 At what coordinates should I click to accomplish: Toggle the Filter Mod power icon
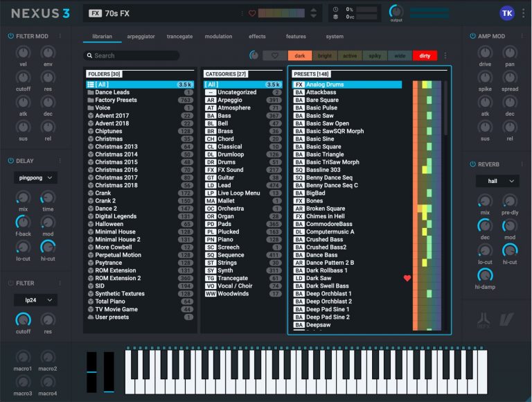[10, 36]
